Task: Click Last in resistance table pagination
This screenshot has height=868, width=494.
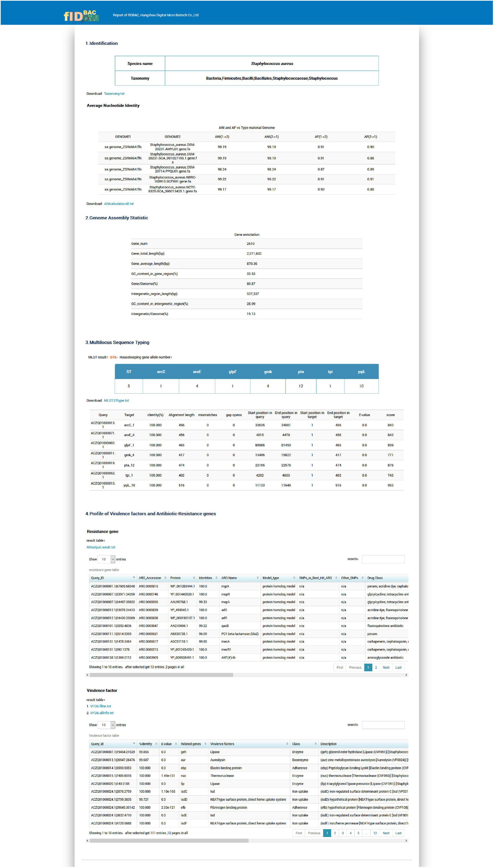Action: (398, 668)
